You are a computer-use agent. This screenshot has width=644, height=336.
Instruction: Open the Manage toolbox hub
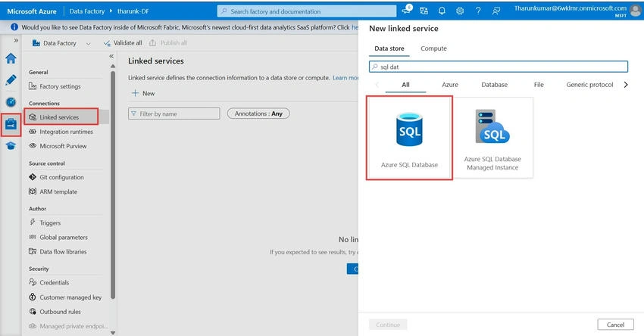pos(11,124)
